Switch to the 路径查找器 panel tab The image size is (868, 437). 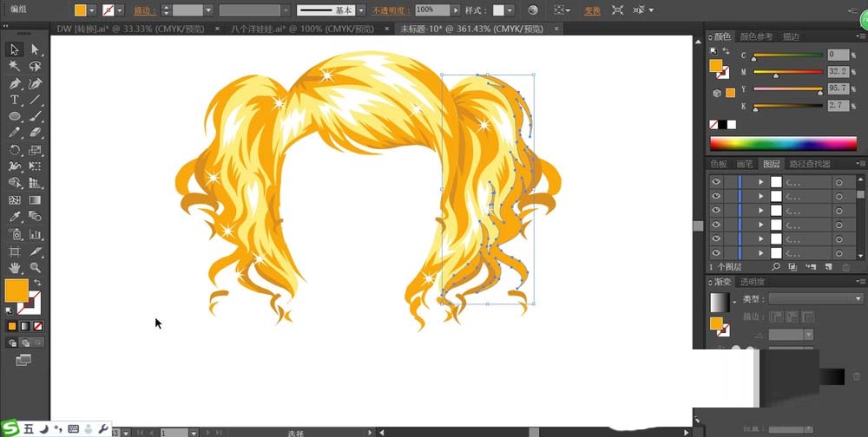(810, 163)
